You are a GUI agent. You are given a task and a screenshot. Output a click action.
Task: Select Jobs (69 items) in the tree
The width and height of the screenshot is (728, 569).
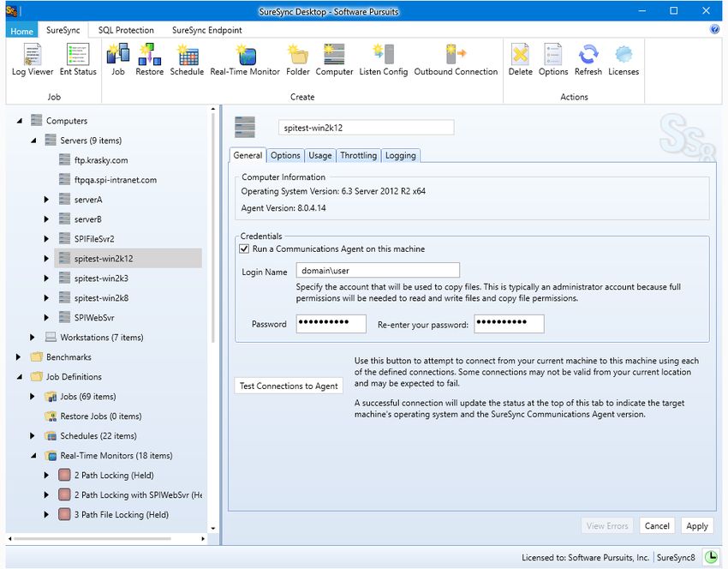coord(88,396)
